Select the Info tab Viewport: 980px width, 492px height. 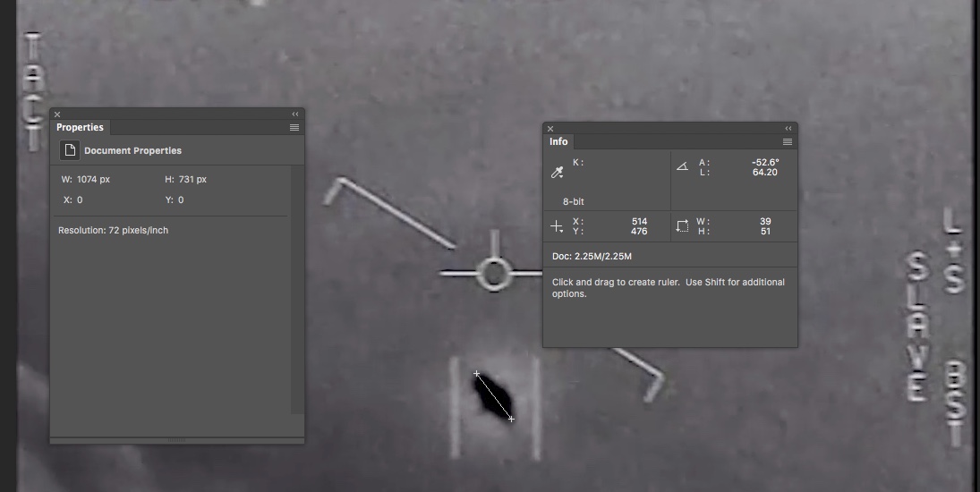click(x=558, y=141)
